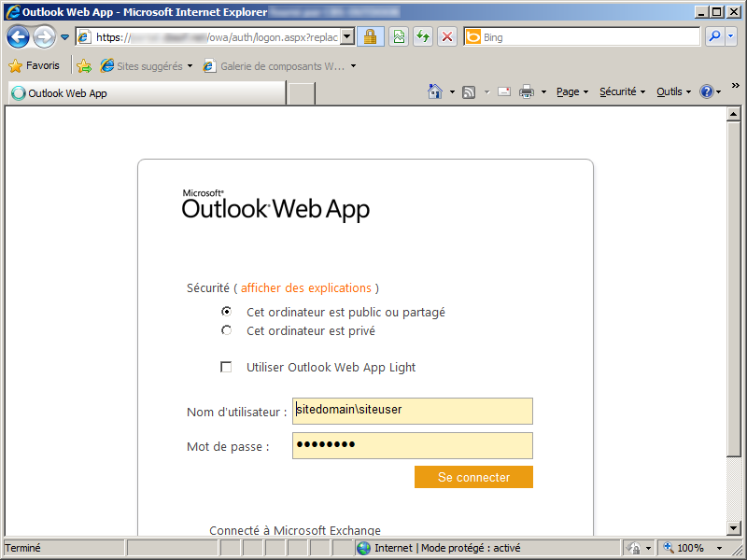Click the search magnifier button
The height and width of the screenshot is (560, 747).
tap(714, 36)
